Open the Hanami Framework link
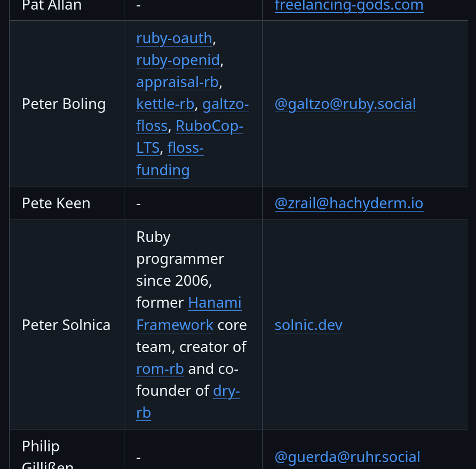 click(x=215, y=303)
